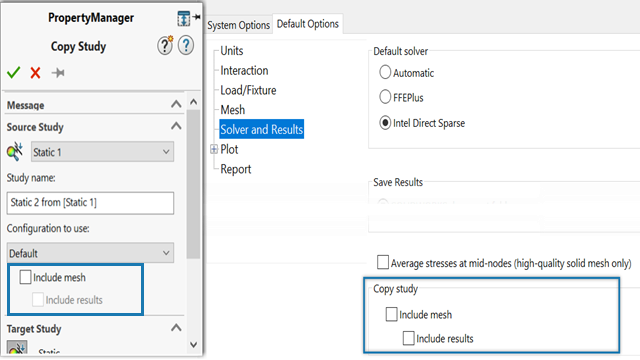Click the Target Study type icon
The width and height of the screenshot is (640, 360).
(x=17, y=347)
